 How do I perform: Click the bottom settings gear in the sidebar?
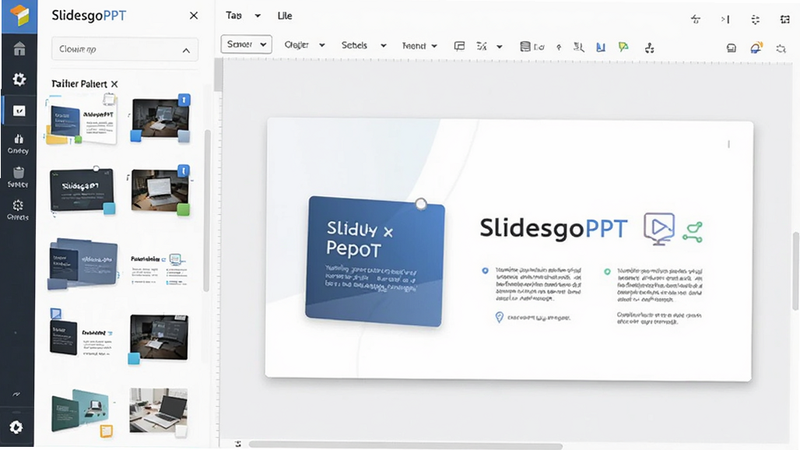[x=16, y=427]
